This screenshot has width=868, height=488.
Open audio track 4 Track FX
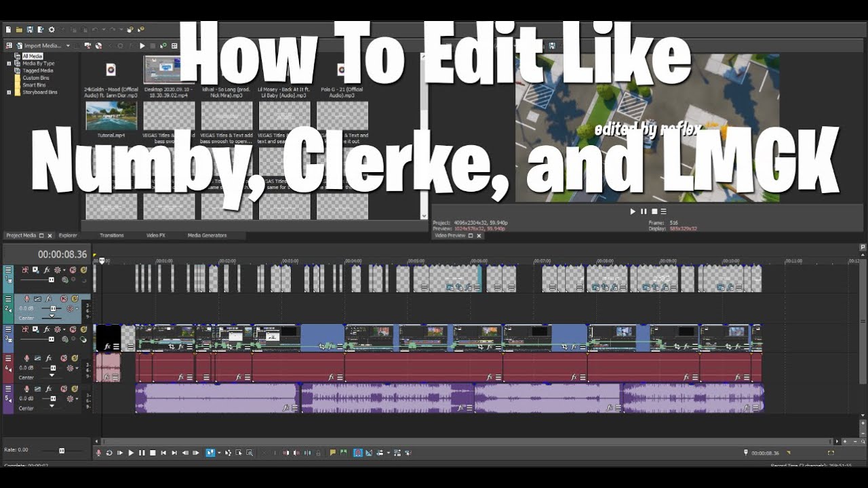[x=49, y=358]
